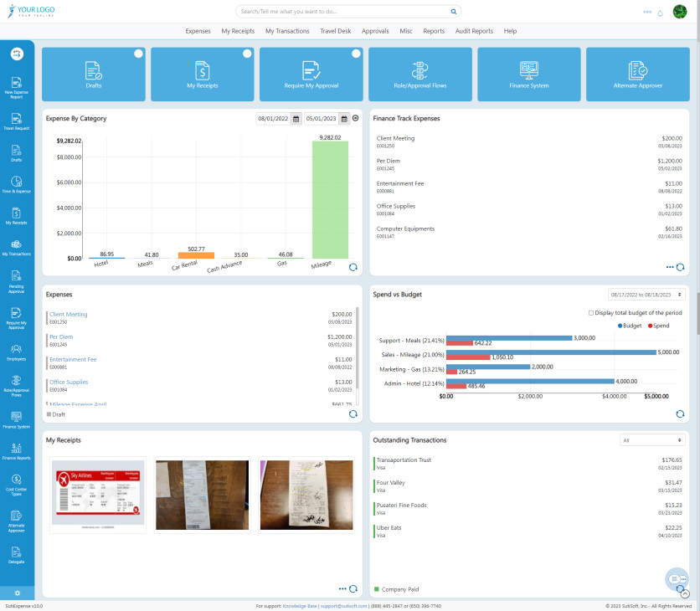
Task: Go to Cost Center Types in sidebar
Action: point(17,482)
